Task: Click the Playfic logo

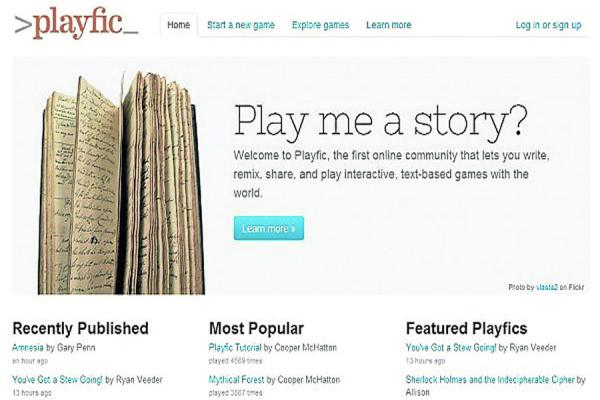Action: [76, 24]
